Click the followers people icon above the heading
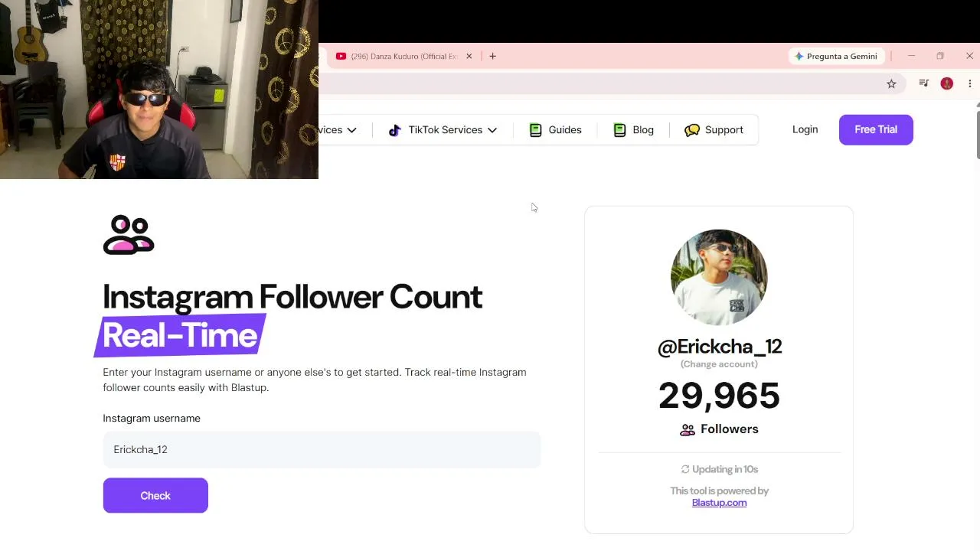Screen dimensions: 980x551 [129, 235]
